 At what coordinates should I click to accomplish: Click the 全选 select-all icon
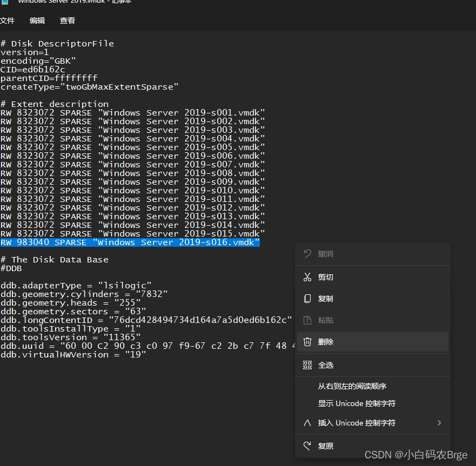(307, 365)
